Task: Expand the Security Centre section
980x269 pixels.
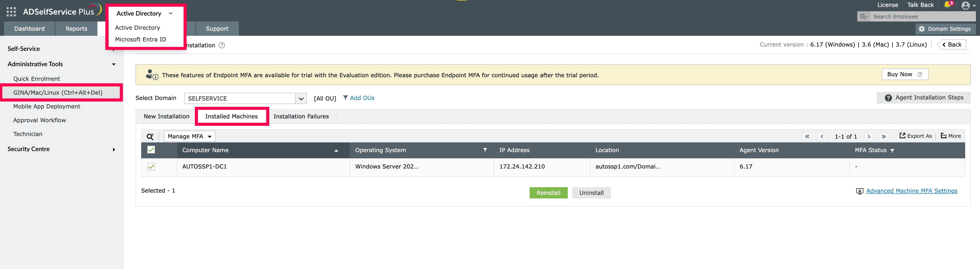Action: coord(62,149)
